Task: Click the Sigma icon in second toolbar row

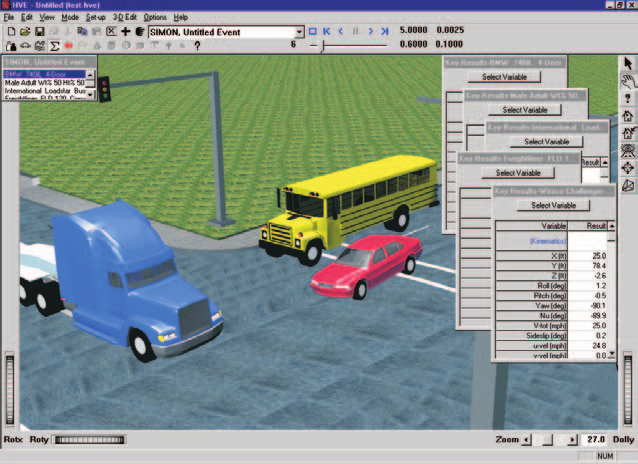Action: 54,46
